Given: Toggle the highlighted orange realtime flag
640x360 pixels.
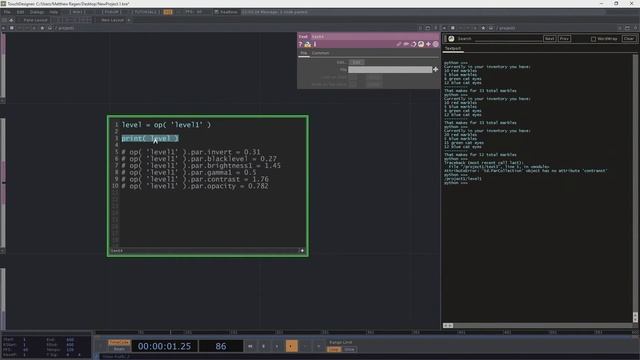Looking at the screenshot, I should (x=168, y=12).
